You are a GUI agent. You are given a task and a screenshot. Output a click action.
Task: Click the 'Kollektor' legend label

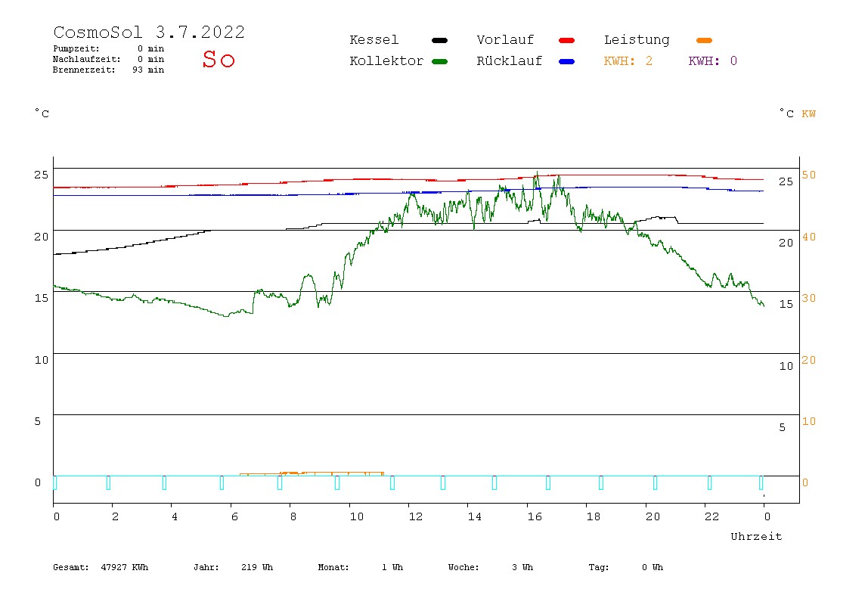(x=386, y=61)
